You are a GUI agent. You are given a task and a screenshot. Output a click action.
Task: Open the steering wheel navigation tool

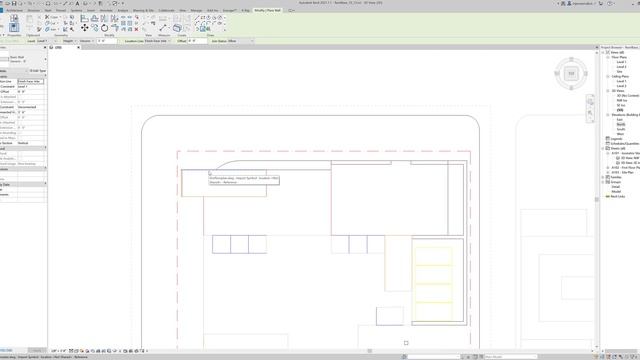coord(590,101)
